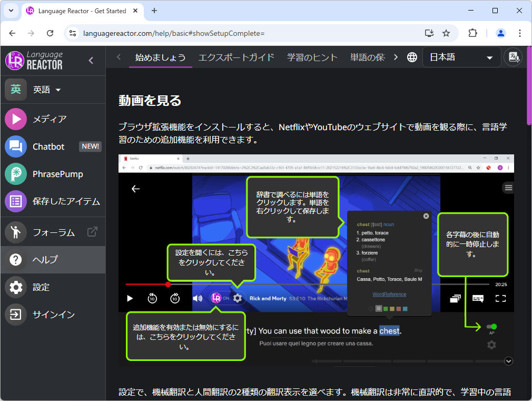Viewport: 532px width, 401px height.
Task: Reload the page with the refresh icon
Action: (x=50, y=33)
